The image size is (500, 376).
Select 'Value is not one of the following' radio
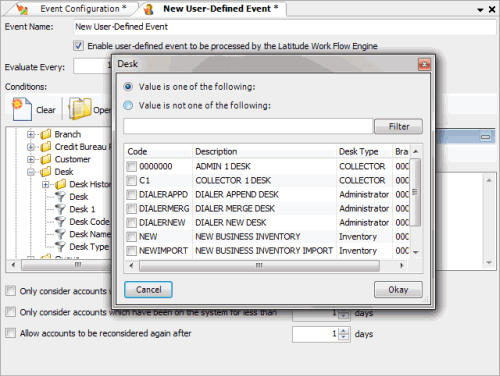pyautogui.click(x=128, y=106)
